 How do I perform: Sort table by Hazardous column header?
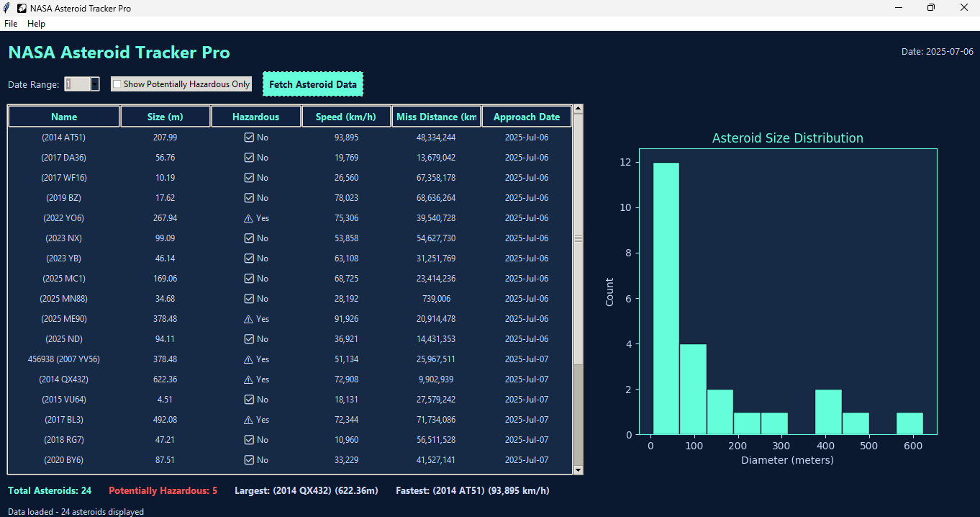pyautogui.click(x=255, y=117)
